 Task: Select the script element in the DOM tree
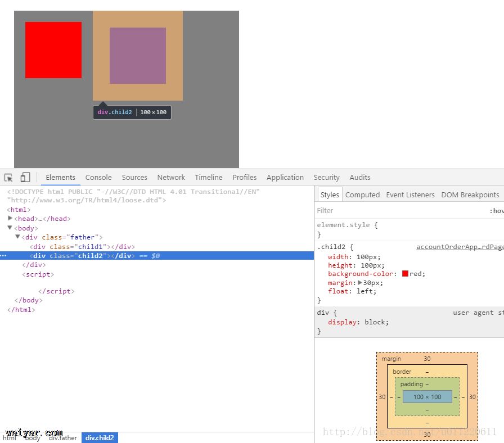click(x=38, y=274)
